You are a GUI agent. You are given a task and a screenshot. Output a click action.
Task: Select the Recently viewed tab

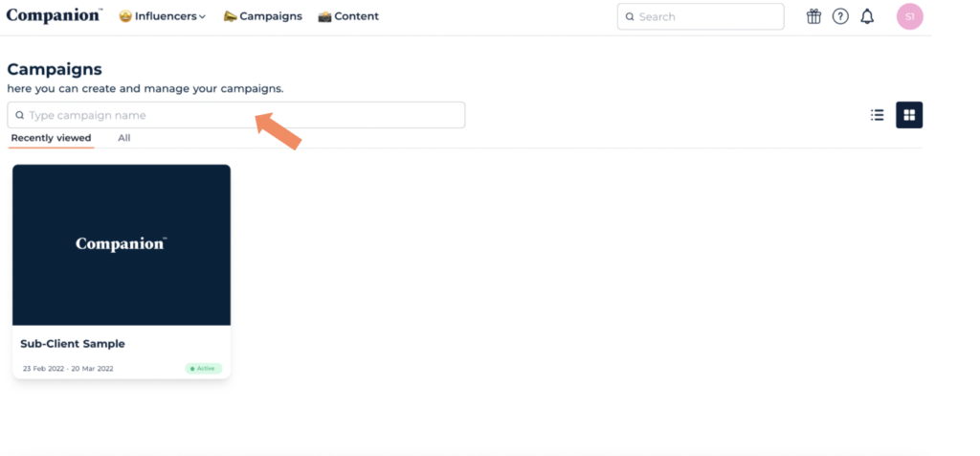pyautogui.click(x=52, y=138)
